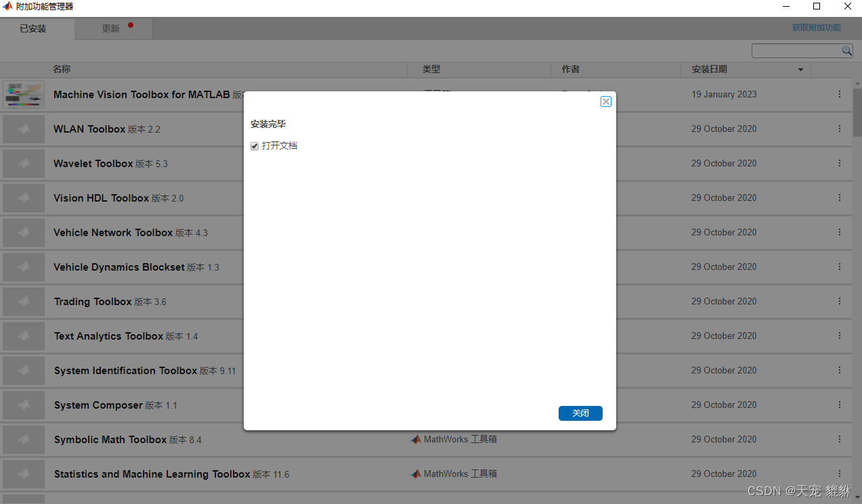Open options menu for Wavelet Toolbox row
This screenshot has height=504, width=862.
tap(839, 163)
